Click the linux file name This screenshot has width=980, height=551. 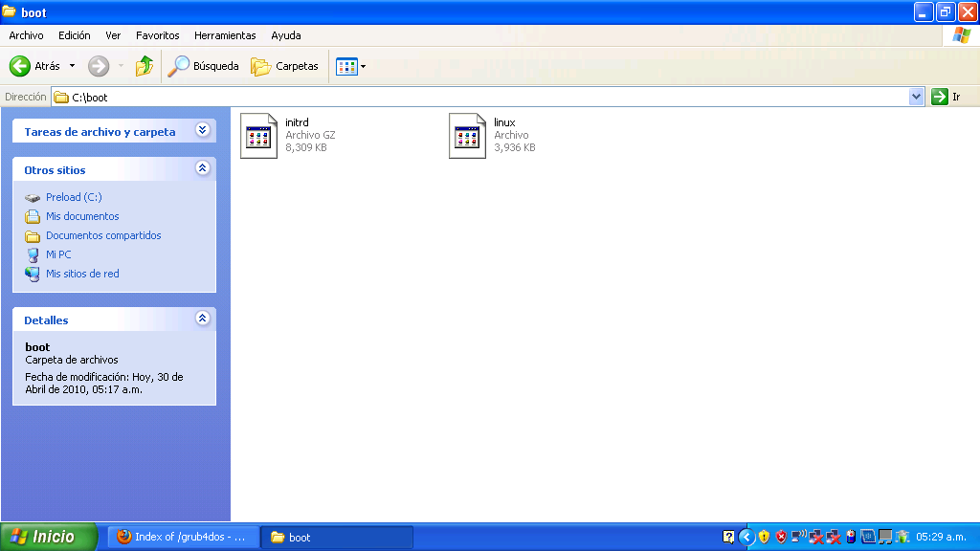tap(504, 122)
